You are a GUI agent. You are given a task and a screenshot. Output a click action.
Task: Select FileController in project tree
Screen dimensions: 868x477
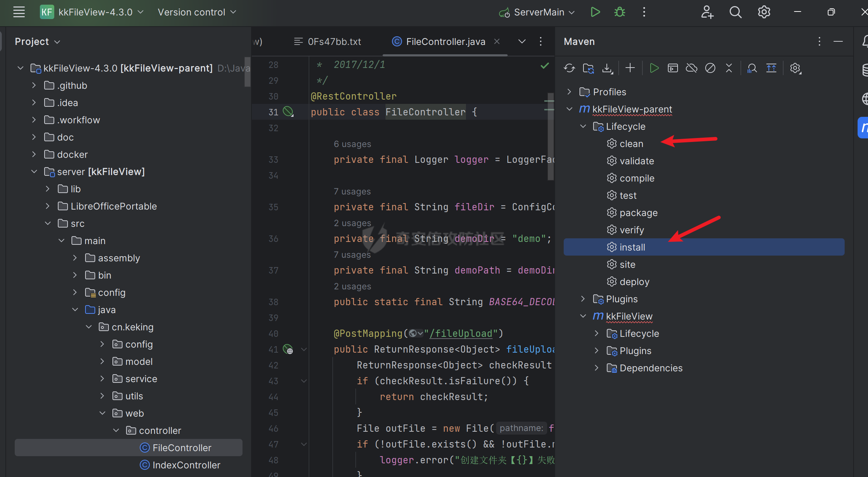(x=129, y=448)
